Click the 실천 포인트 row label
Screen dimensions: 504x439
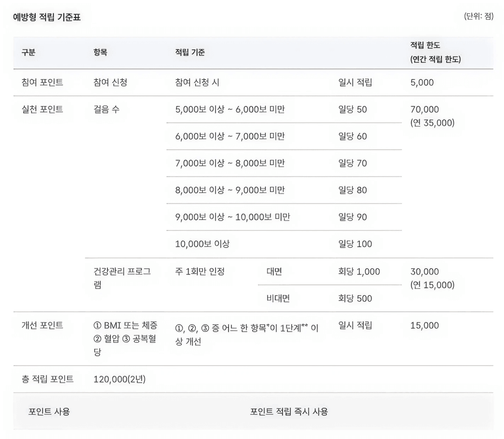[x=42, y=110]
